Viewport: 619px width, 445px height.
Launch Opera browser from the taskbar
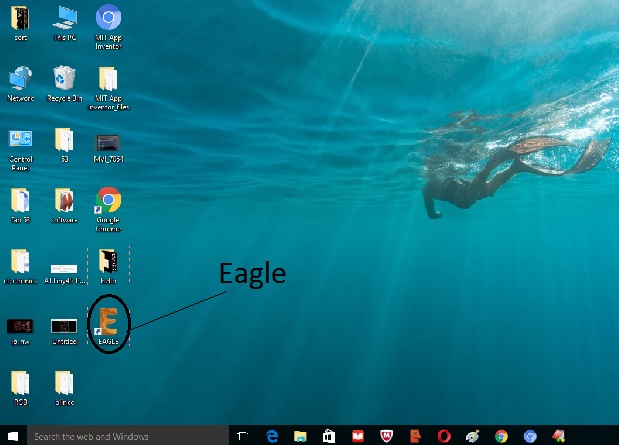[x=444, y=436]
